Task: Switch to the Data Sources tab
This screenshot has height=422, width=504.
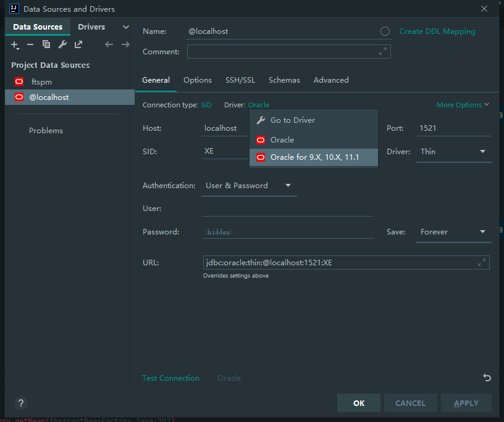Action: (x=38, y=27)
